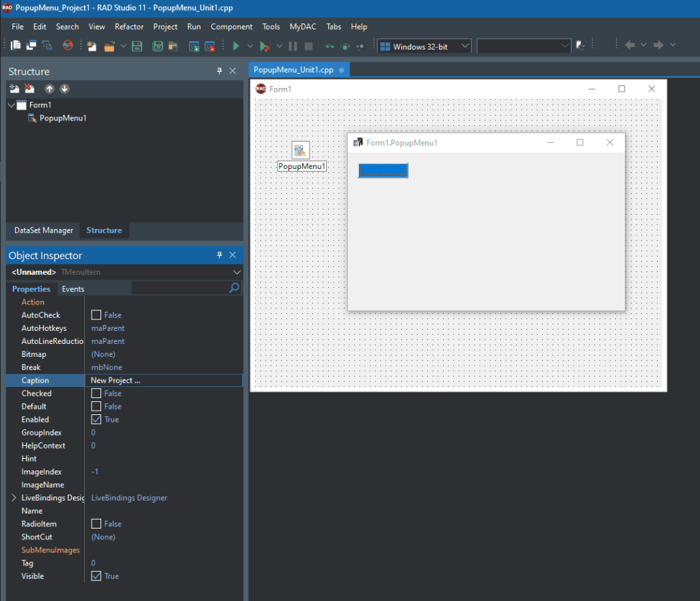Screen dimensions: 700x601
Task: Open the Refactor menu
Action: [129, 27]
